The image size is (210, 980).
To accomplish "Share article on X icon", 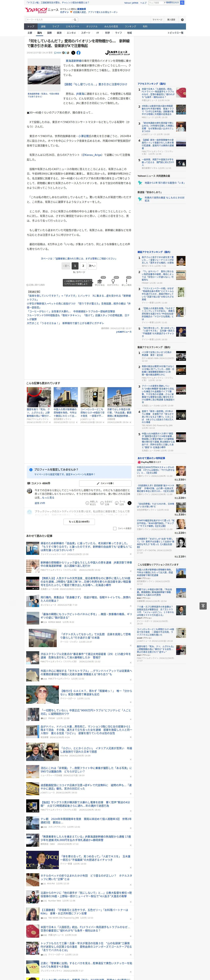I will (x=73, y=53).
